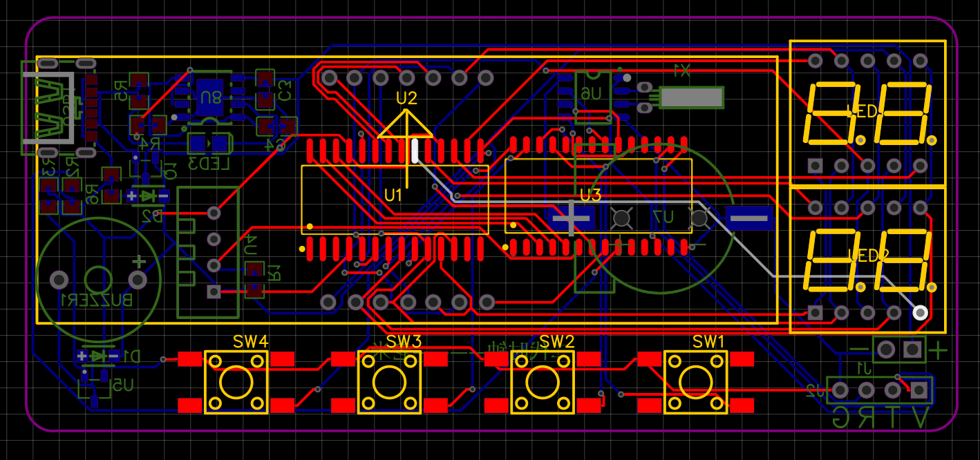The height and width of the screenshot is (460, 980).
Task: Select the capacitor positive pad with plus mark
Action: (572, 218)
